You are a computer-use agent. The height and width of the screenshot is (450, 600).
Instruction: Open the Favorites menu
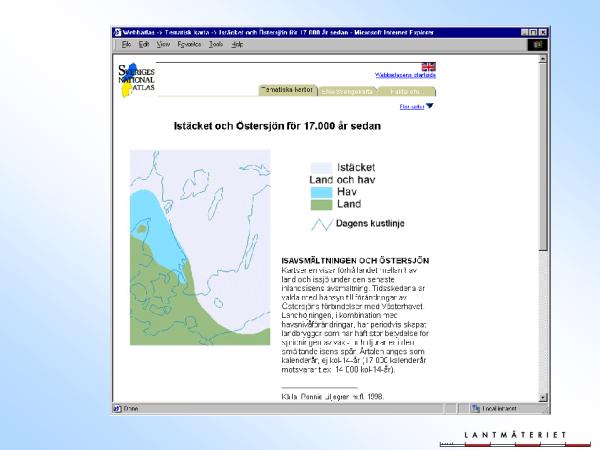189,45
